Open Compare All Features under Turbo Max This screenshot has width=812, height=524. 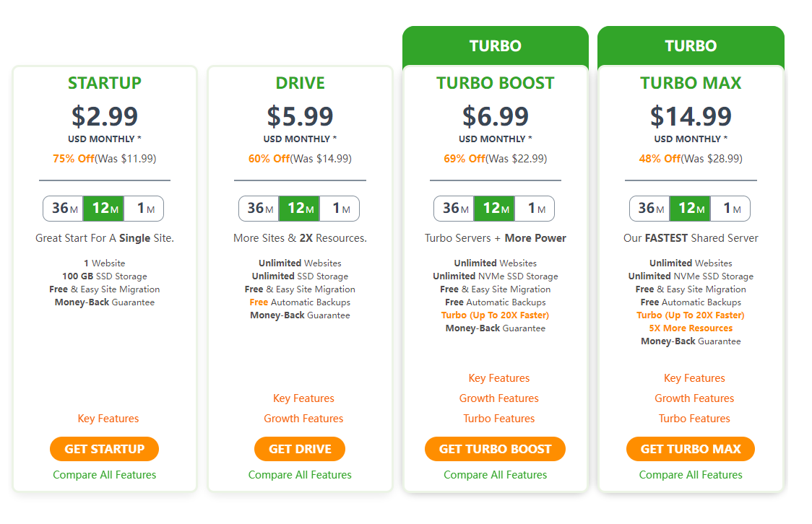pyautogui.click(x=691, y=475)
